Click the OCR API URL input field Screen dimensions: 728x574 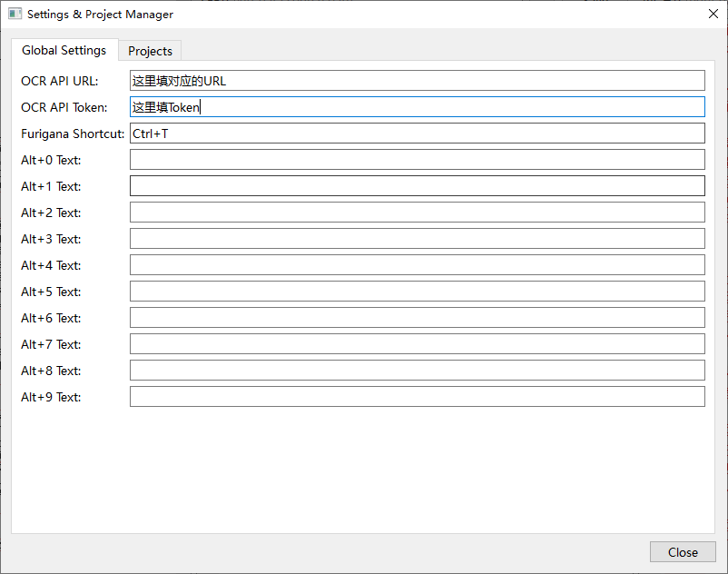click(418, 81)
